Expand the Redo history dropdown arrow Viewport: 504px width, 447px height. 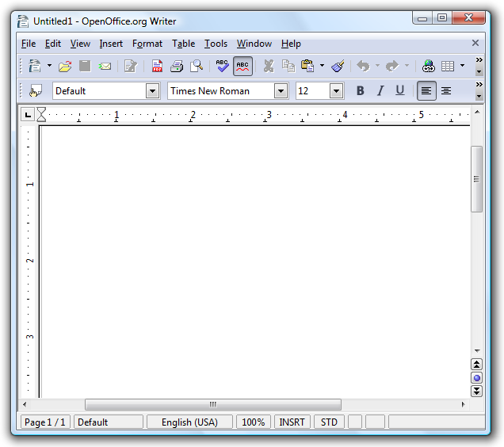[x=407, y=66]
